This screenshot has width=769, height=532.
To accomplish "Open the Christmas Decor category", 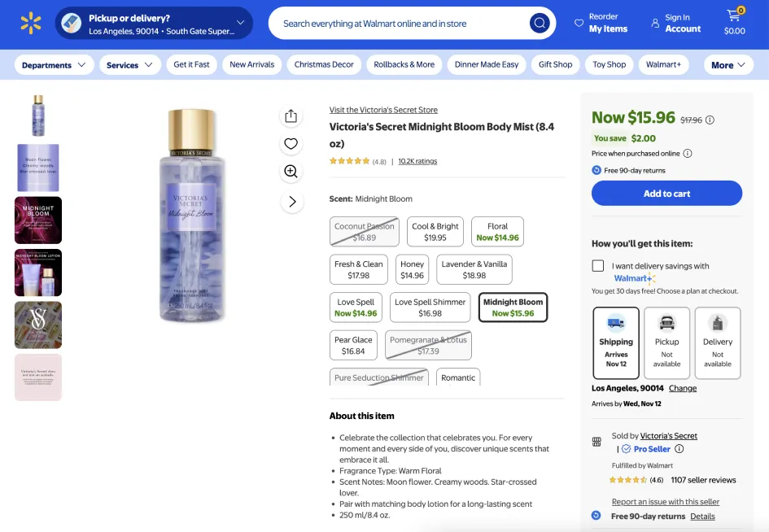I will [x=324, y=65].
